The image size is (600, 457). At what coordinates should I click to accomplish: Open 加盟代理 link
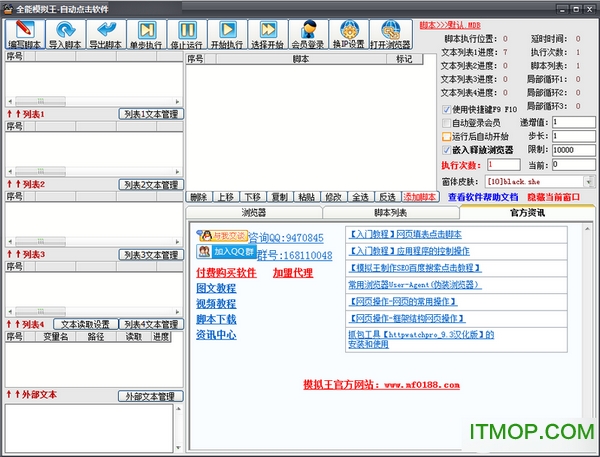click(293, 273)
